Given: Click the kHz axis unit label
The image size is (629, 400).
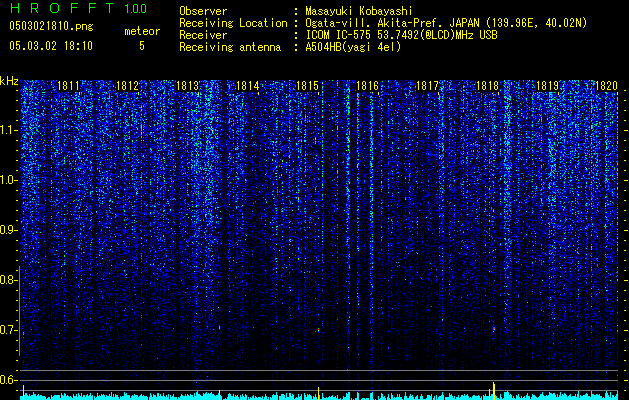Looking at the screenshot, I should click(x=9, y=81).
